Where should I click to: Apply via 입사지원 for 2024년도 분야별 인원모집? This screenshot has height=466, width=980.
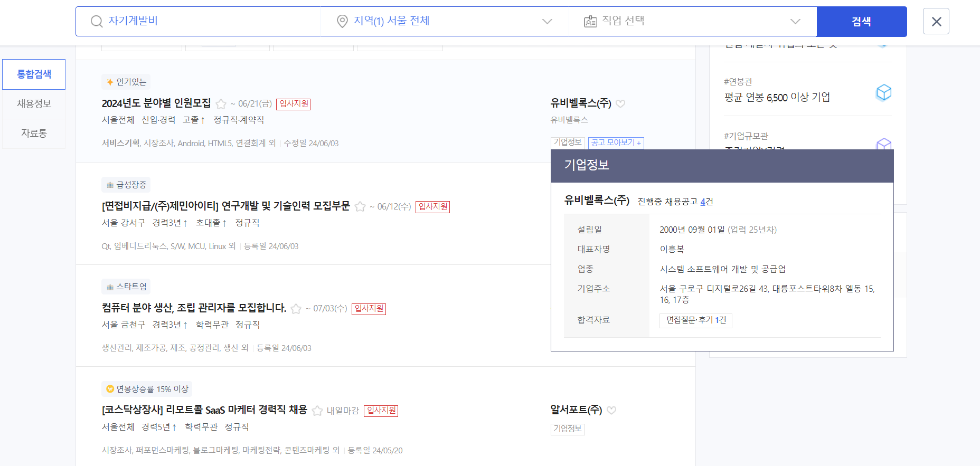click(294, 104)
